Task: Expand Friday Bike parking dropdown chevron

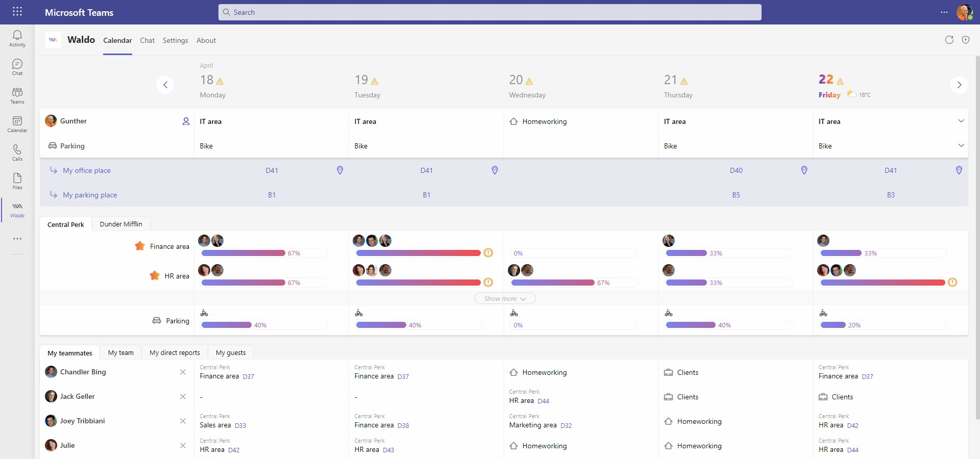Action: (x=961, y=145)
